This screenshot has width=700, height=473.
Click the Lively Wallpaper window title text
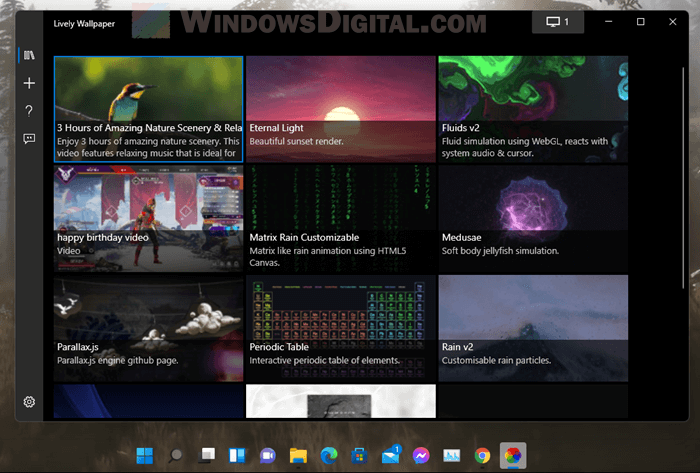[84, 24]
